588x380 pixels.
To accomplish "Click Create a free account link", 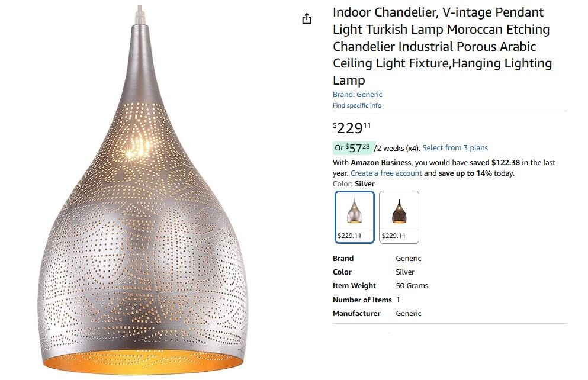I will pyautogui.click(x=386, y=173).
